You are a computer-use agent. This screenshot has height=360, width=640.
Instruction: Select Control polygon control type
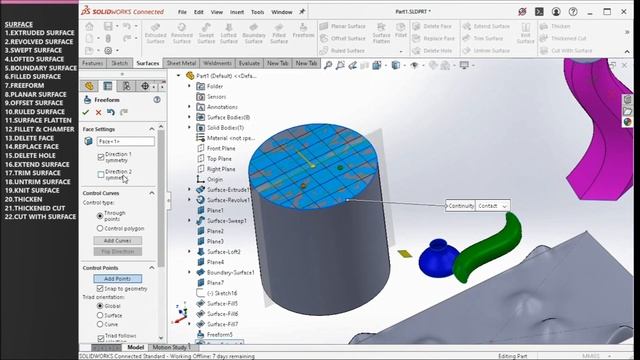coord(100,229)
